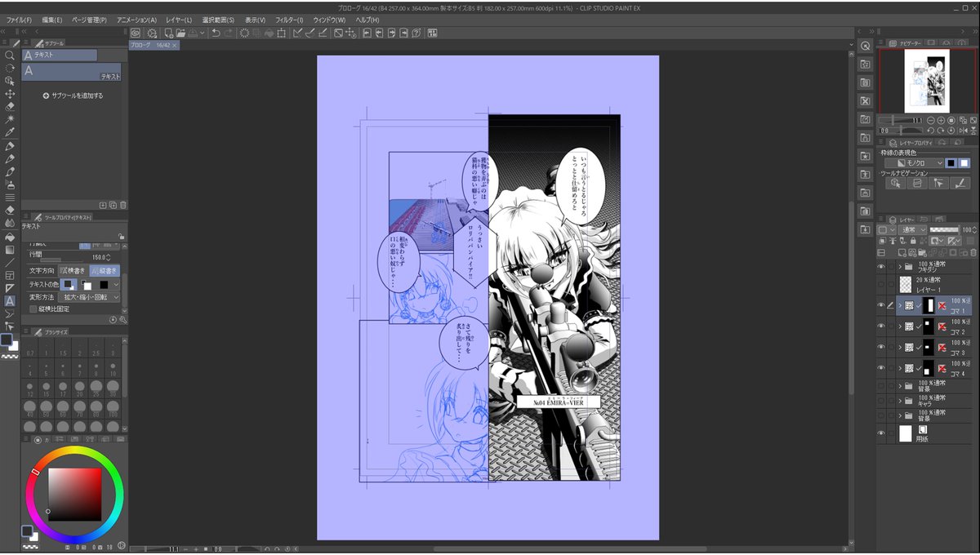Viewport: 980px width, 555px height.
Task: Enable 縦横比固定 checkbox
Action: pyautogui.click(x=33, y=309)
